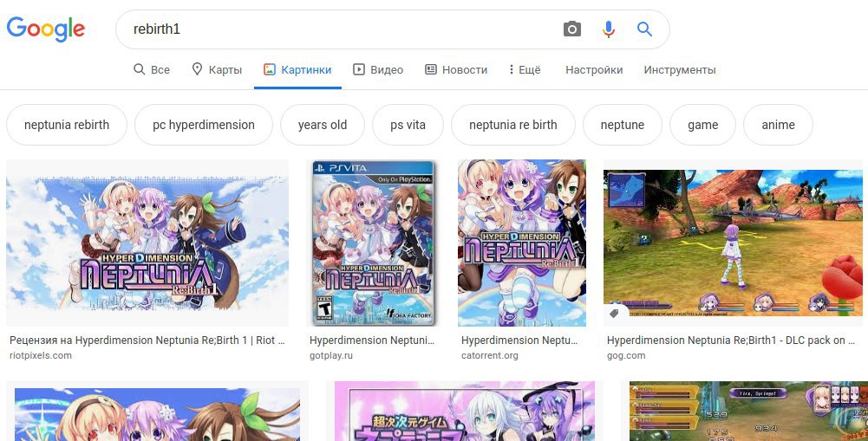Click the blue magnifier search button
The image size is (868, 441).
point(644,29)
